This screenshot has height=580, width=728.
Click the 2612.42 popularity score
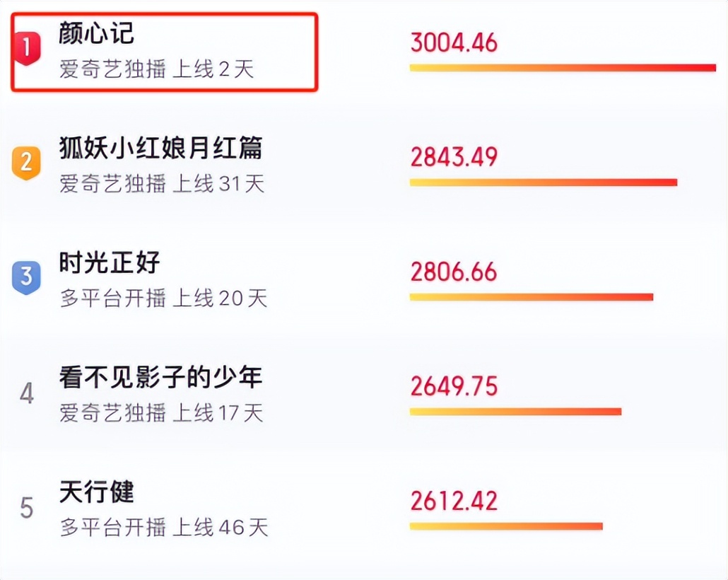[454, 501]
